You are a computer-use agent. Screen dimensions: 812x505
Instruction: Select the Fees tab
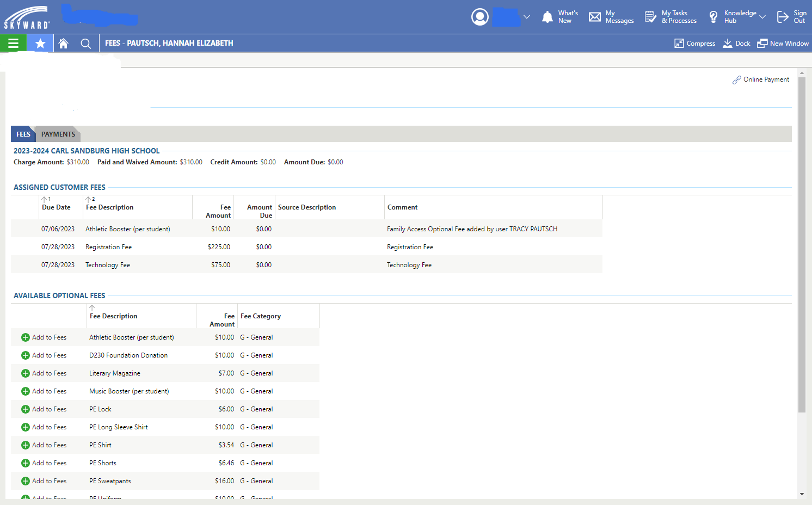pos(23,134)
